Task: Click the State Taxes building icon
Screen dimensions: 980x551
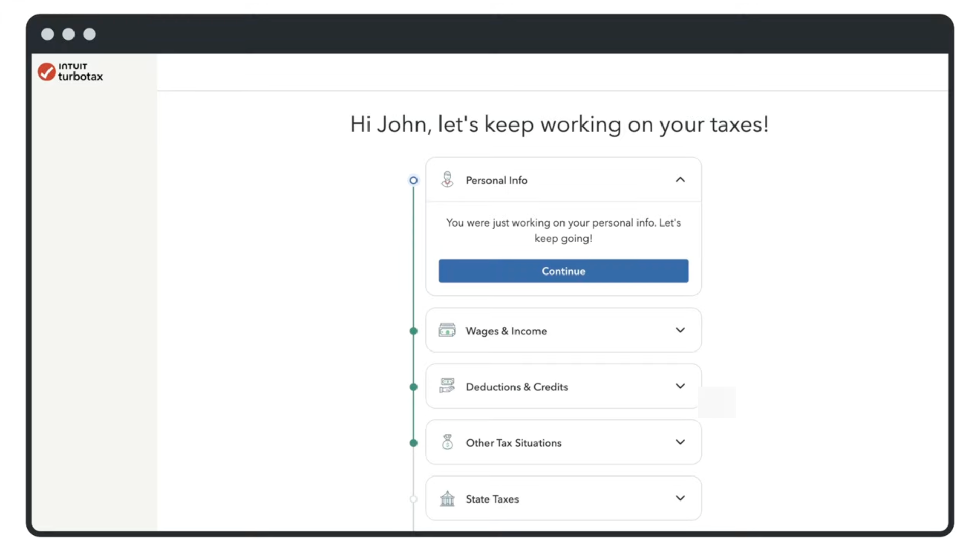Action: coord(447,498)
